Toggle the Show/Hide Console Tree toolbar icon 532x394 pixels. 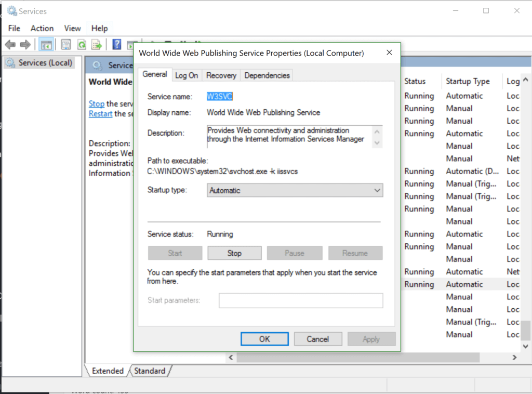pos(46,45)
